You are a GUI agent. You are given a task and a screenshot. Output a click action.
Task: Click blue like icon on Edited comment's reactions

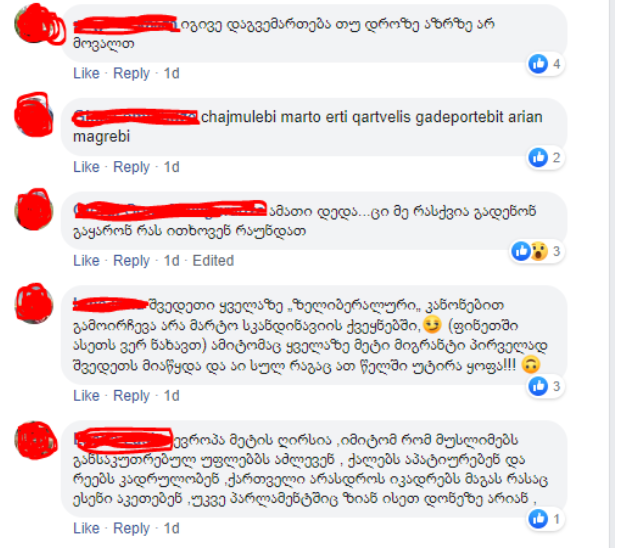click(x=521, y=251)
